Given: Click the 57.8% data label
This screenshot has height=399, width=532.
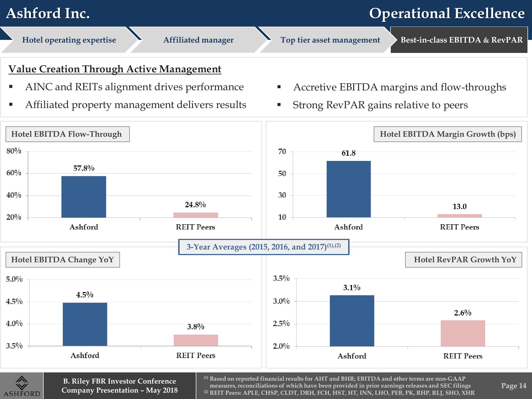Looking at the screenshot, I should pyautogui.click(x=84, y=168).
